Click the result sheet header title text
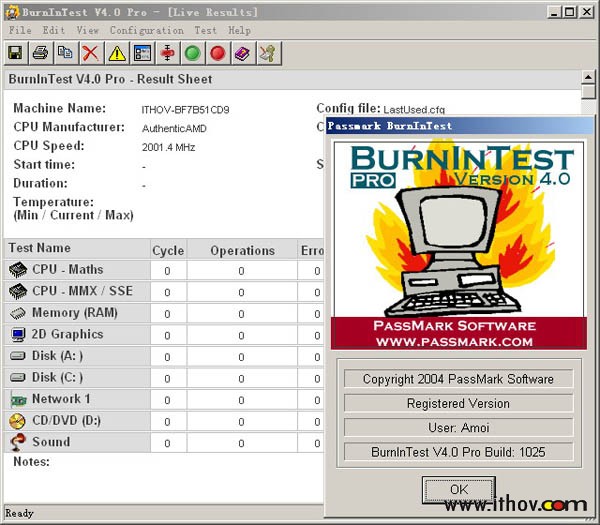 coord(110,79)
